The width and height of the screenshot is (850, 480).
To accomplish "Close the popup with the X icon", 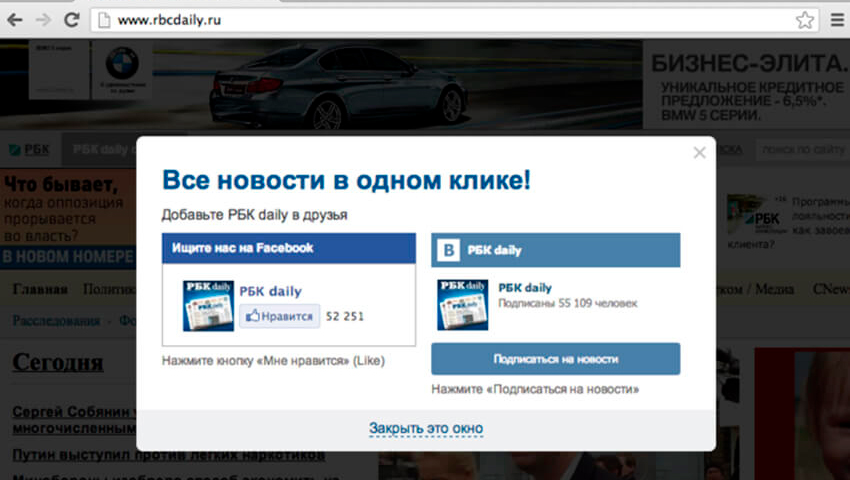I will point(699,153).
